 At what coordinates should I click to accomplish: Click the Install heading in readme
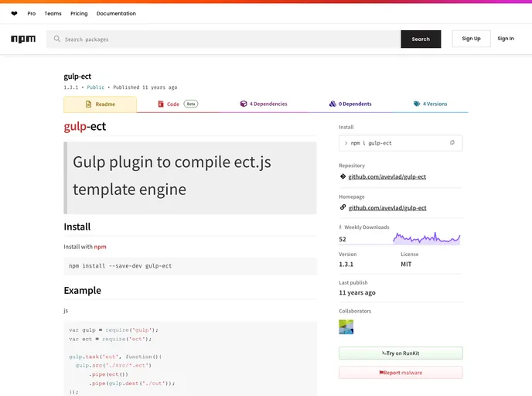tap(77, 227)
